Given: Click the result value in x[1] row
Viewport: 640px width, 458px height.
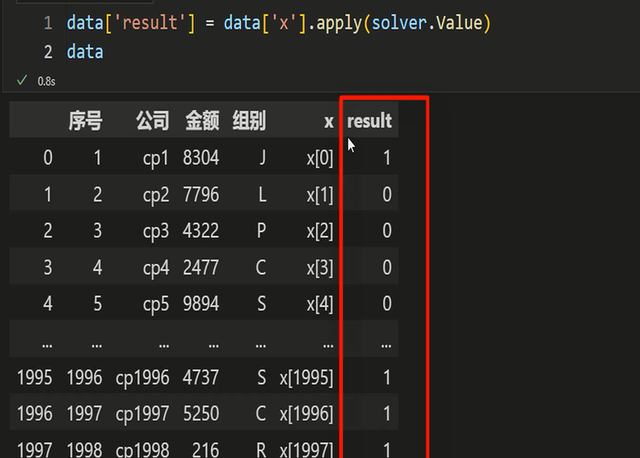Looking at the screenshot, I should 387,194.
